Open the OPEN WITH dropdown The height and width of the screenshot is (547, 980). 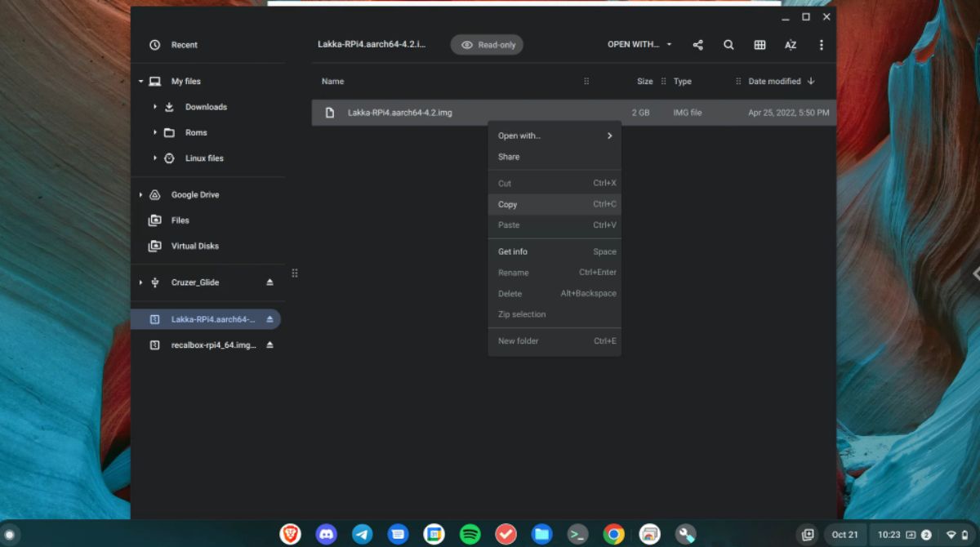tap(639, 45)
